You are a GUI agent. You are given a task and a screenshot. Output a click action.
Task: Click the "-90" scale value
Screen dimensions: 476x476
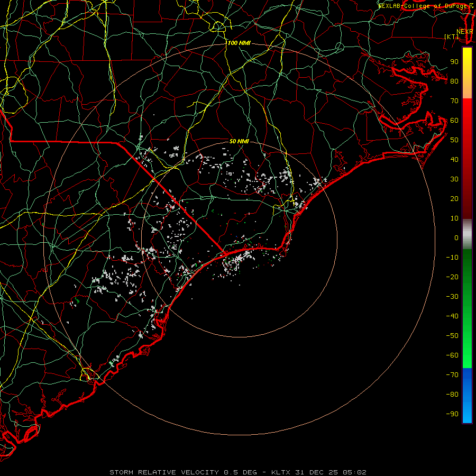click(x=452, y=414)
